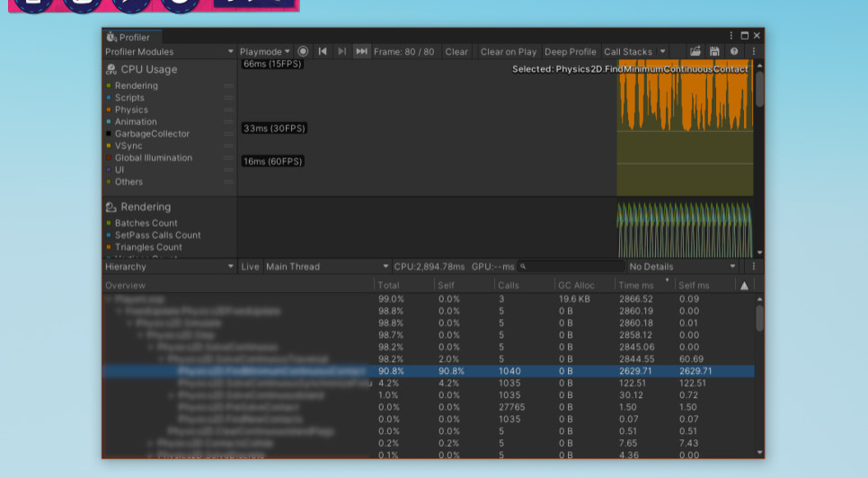Toggle the Rendering CPU category swatch
The width and height of the screenshot is (868, 478).
[109, 85]
